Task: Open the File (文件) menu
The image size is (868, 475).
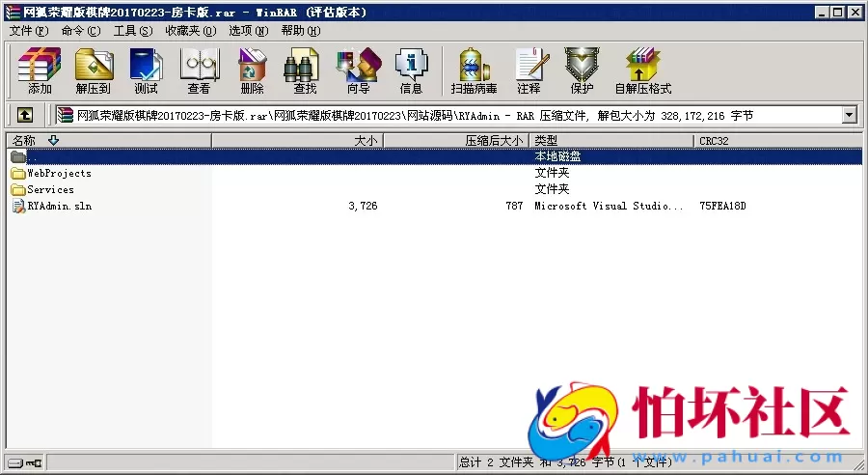Action: (x=28, y=31)
